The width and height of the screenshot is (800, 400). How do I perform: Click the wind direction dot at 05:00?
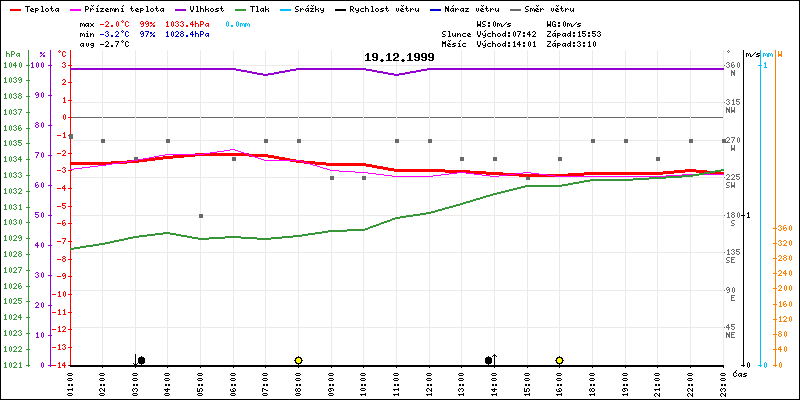pos(201,216)
